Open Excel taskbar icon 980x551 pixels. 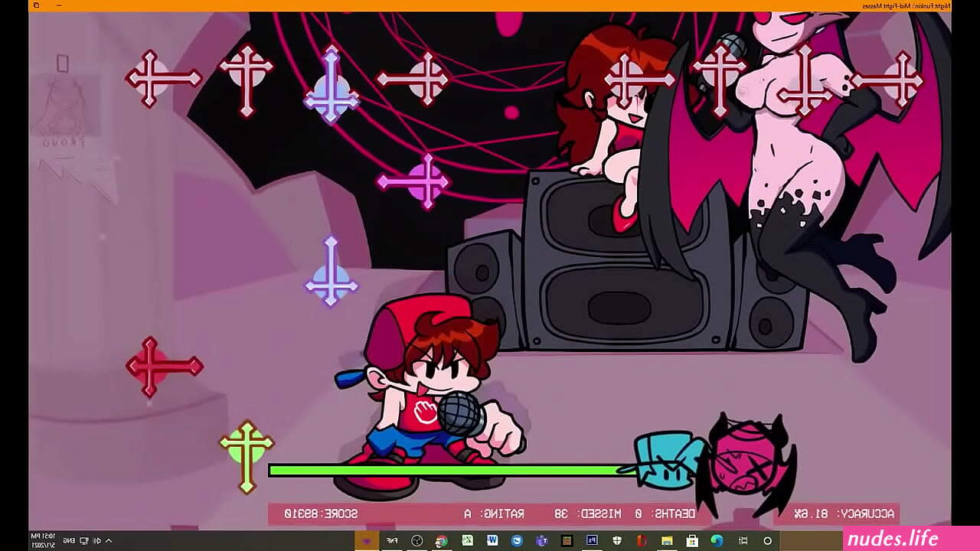tap(467, 540)
